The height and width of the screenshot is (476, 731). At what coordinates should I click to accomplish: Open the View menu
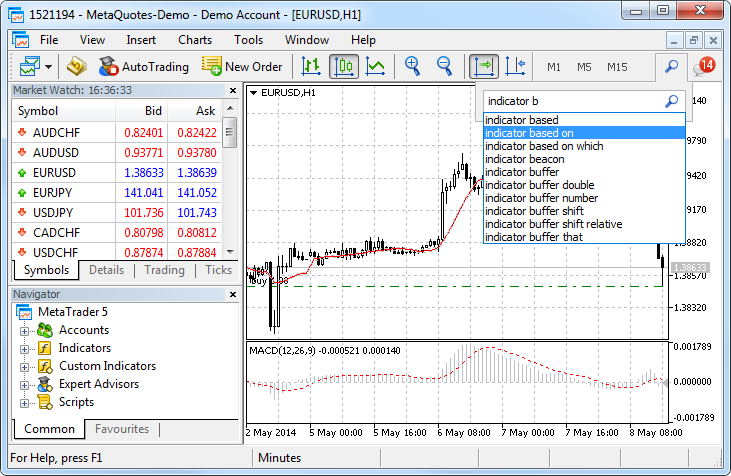pyautogui.click(x=92, y=40)
